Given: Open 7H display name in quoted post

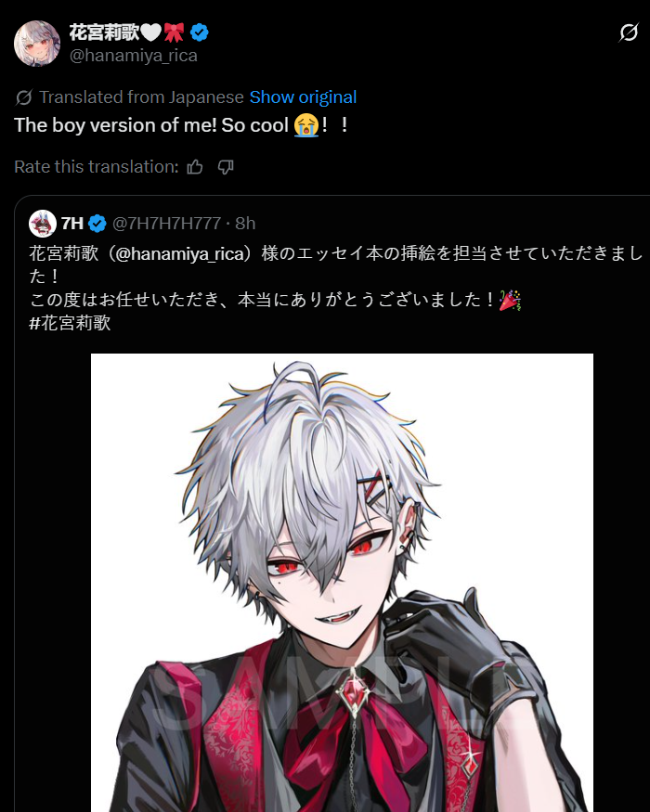Looking at the screenshot, I should click(x=72, y=224).
